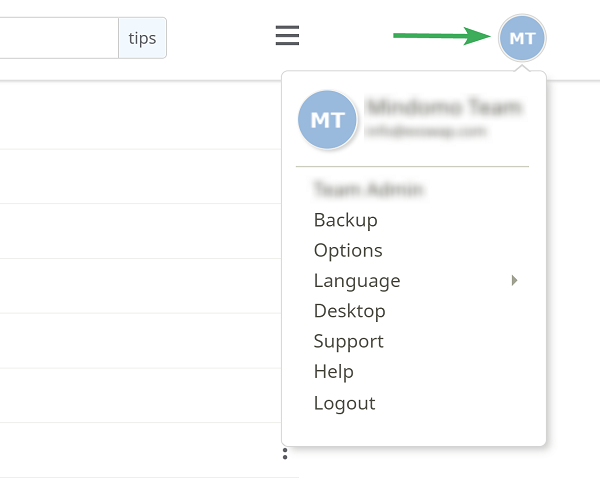Click the blurred email address text

click(426, 131)
